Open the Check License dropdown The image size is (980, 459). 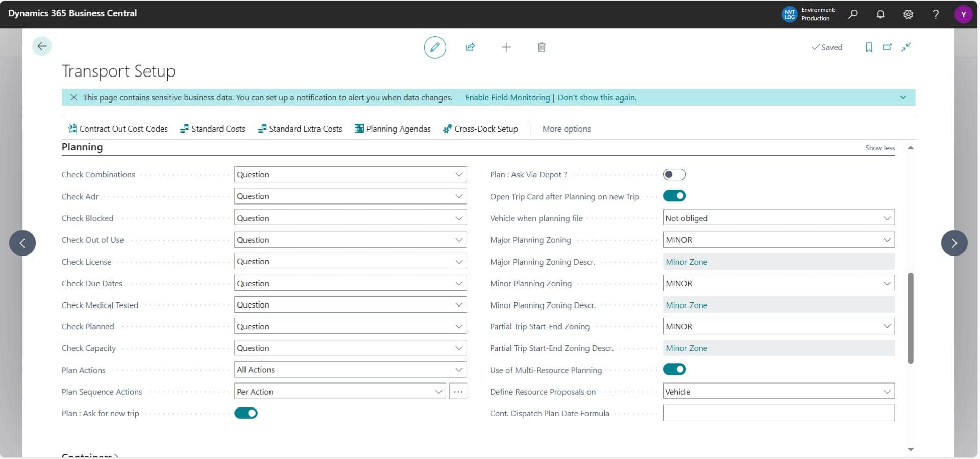(350, 261)
